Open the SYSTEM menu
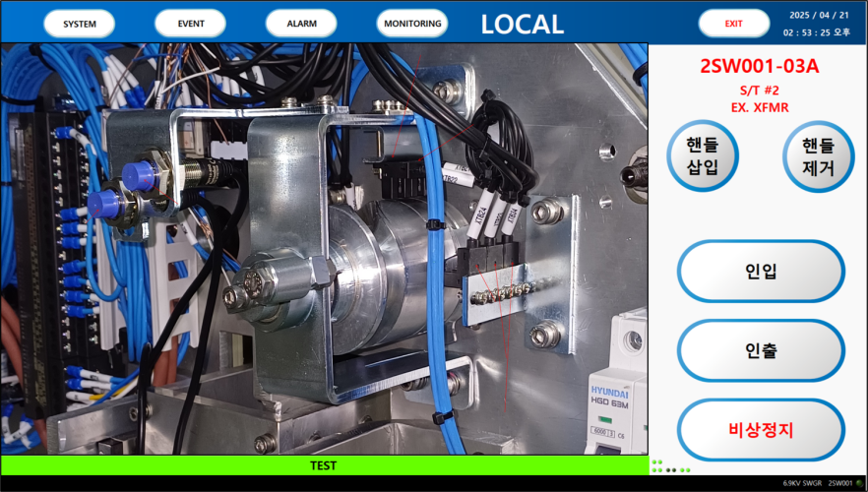Image resolution: width=868 pixels, height=492 pixels. (80, 24)
